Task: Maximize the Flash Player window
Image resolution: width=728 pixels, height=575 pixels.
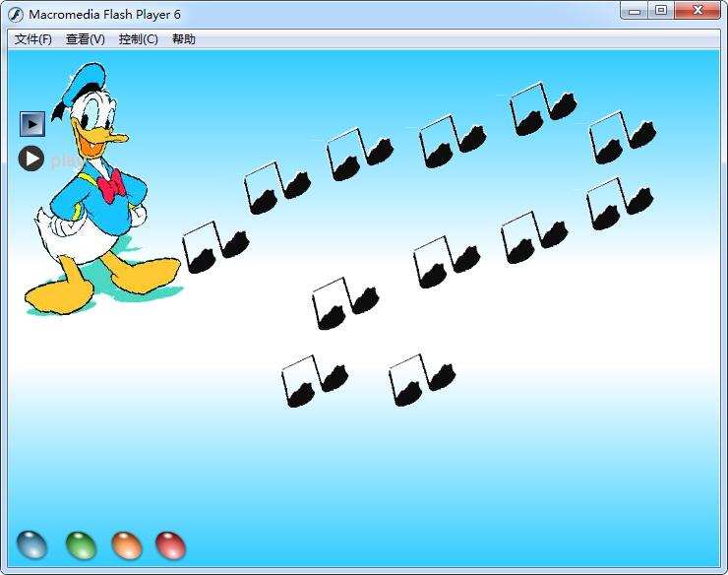Action: (x=661, y=11)
